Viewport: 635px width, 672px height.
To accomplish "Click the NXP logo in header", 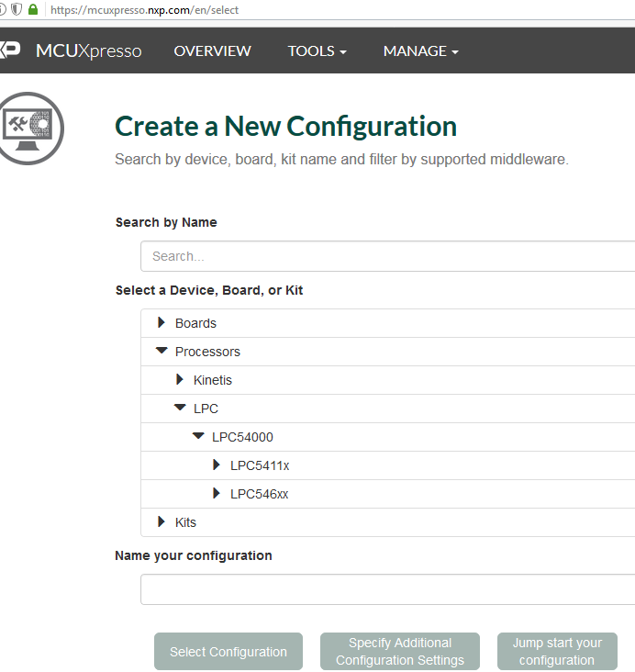I will coord(10,50).
